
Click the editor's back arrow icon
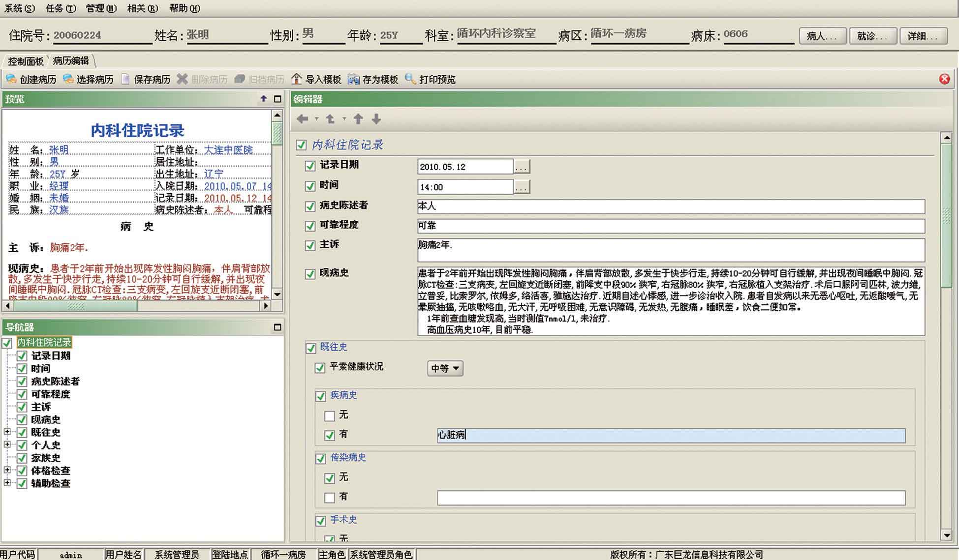pos(303,119)
